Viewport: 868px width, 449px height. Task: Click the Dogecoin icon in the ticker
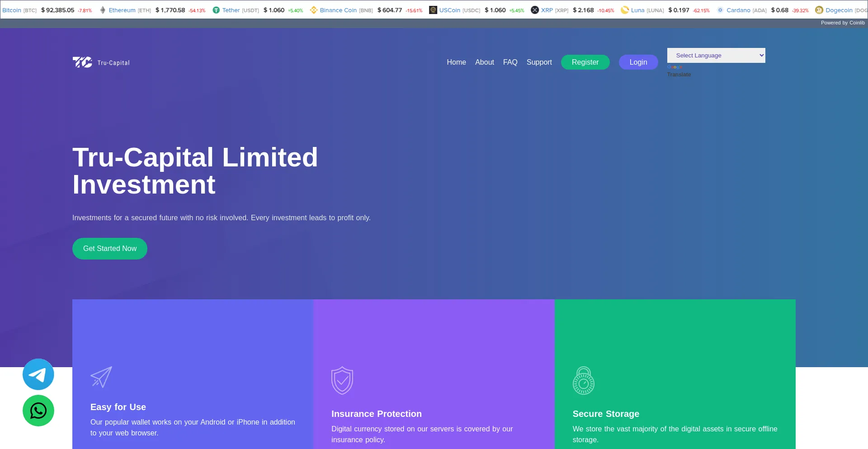(819, 9)
